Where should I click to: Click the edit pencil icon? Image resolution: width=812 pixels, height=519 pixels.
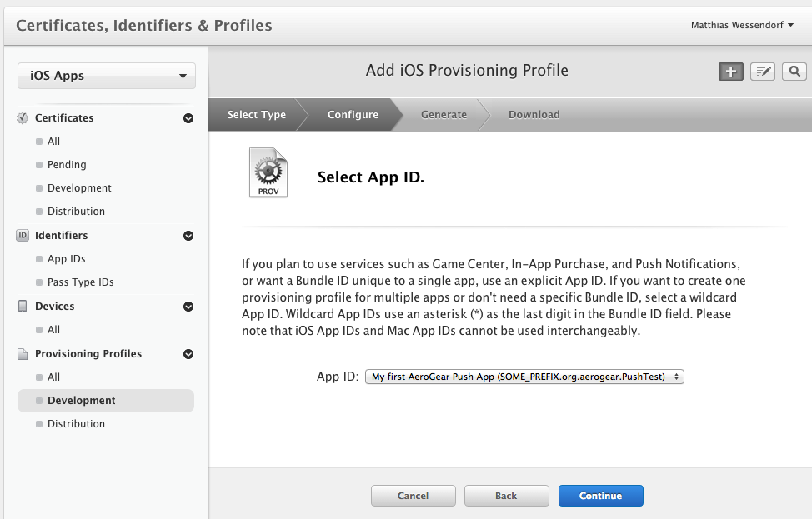pos(762,72)
